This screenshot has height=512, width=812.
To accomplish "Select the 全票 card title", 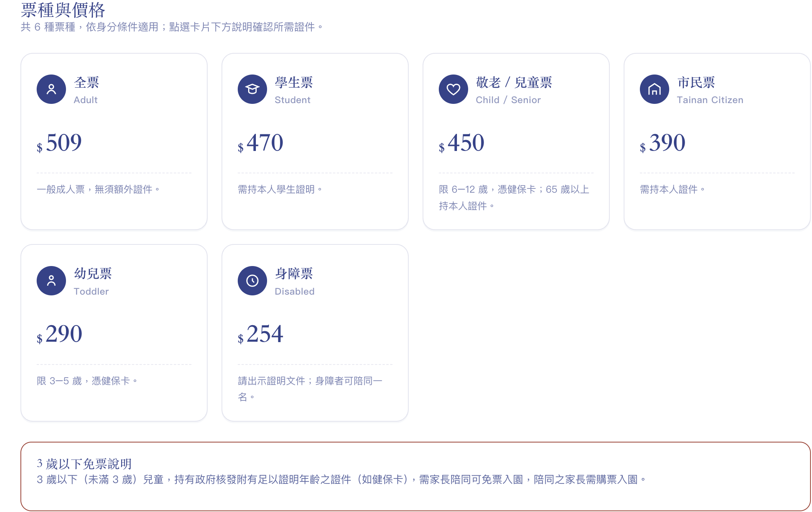I will point(86,82).
